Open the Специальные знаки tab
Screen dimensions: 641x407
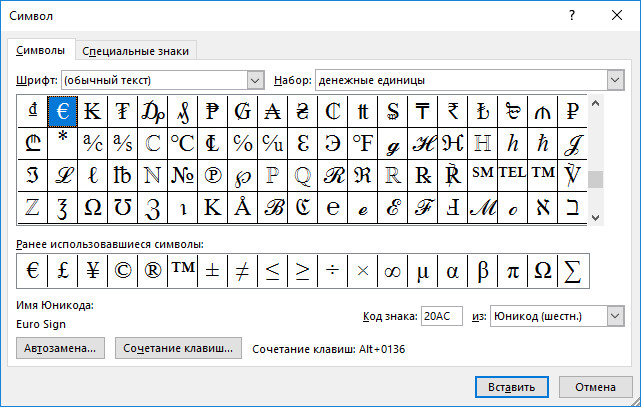click(x=136, y=51)
